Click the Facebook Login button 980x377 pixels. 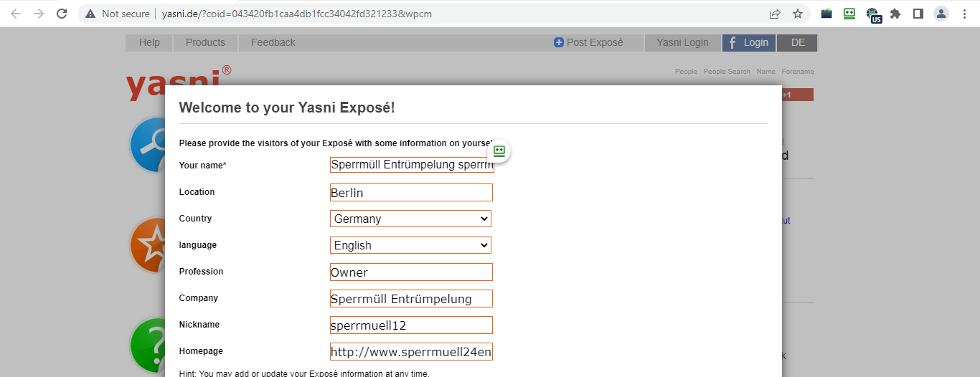point(749,42)
